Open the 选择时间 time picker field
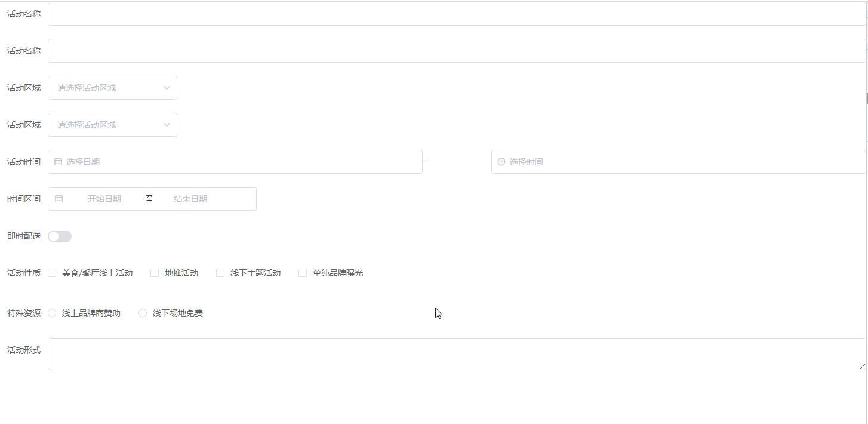 678,162
